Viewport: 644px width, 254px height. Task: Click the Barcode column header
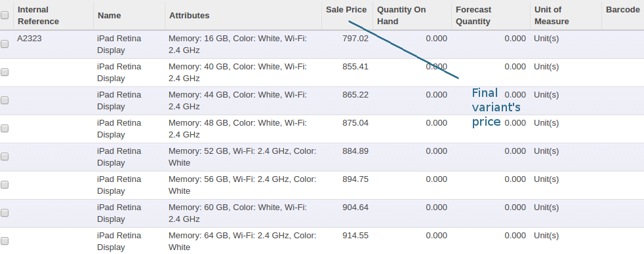tap(622, 10)
